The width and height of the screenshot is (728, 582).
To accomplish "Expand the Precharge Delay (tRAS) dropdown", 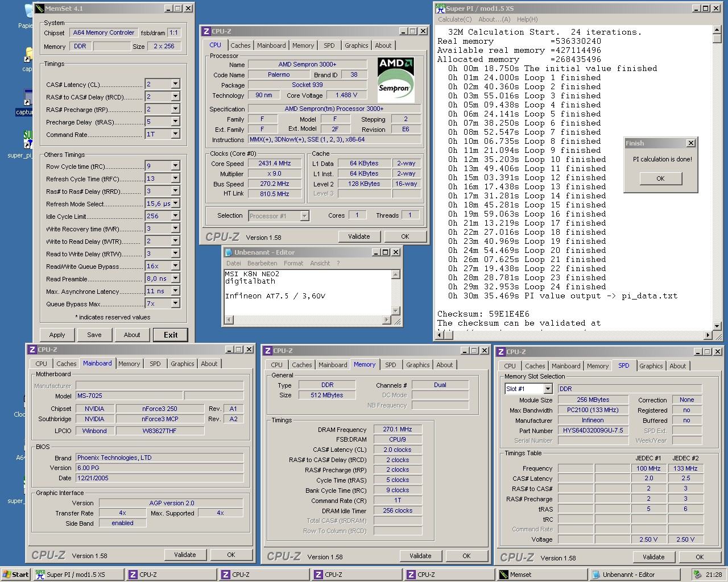I will point(175,122).
